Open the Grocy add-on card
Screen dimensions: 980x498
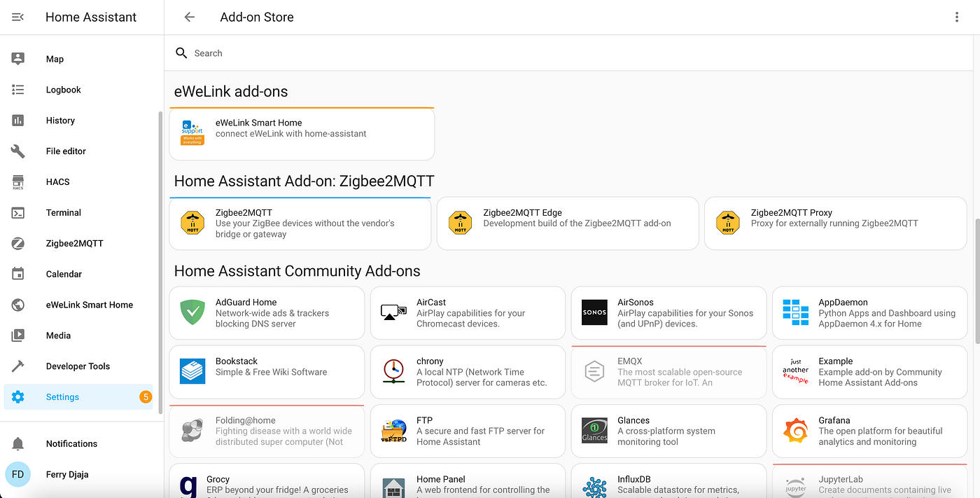coord(267,481)
